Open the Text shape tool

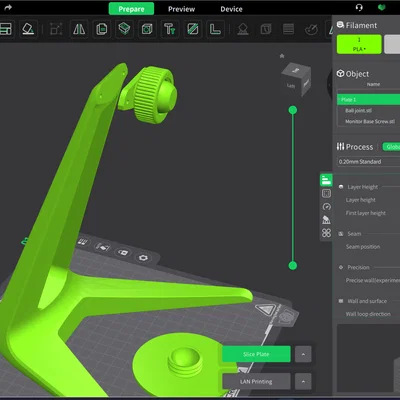click(169, 29)
